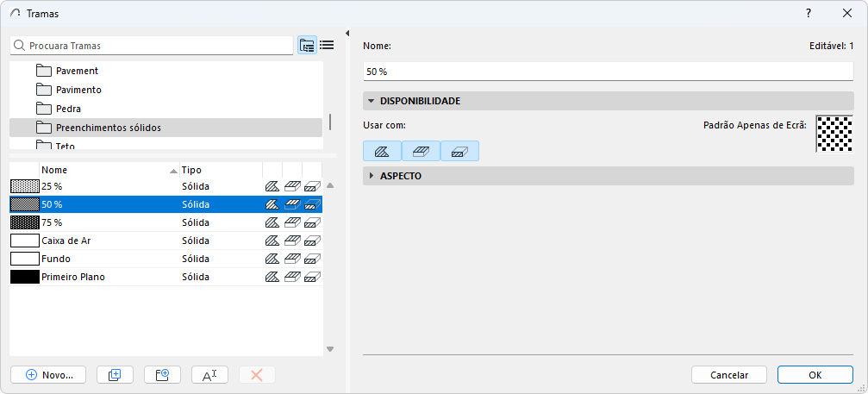The image size is (868, 394).
Task: Switch to flat list view icon
Action: (x=328, y=46)
